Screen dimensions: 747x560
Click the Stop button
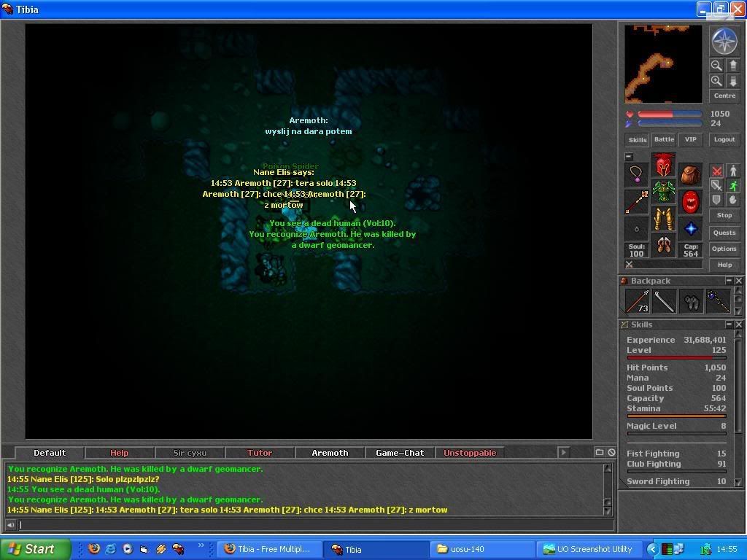pyautogui.click(x=724, y=215)
